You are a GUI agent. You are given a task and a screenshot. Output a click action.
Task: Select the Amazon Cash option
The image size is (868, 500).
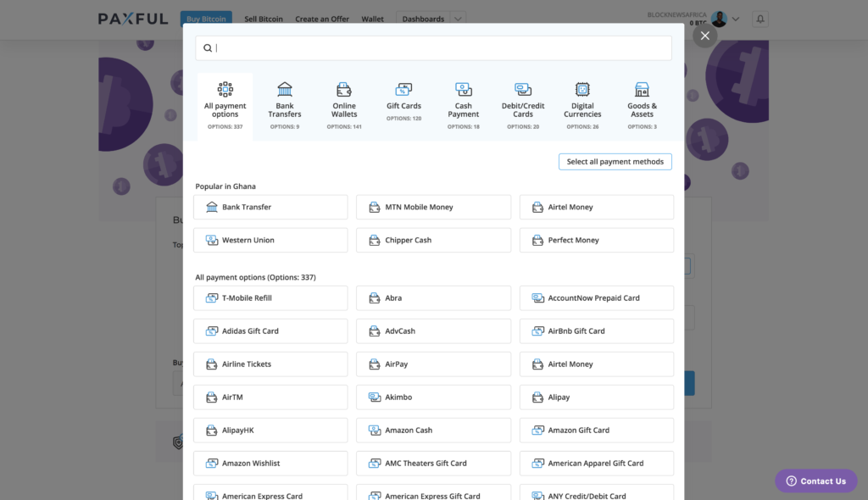[433, 431]
